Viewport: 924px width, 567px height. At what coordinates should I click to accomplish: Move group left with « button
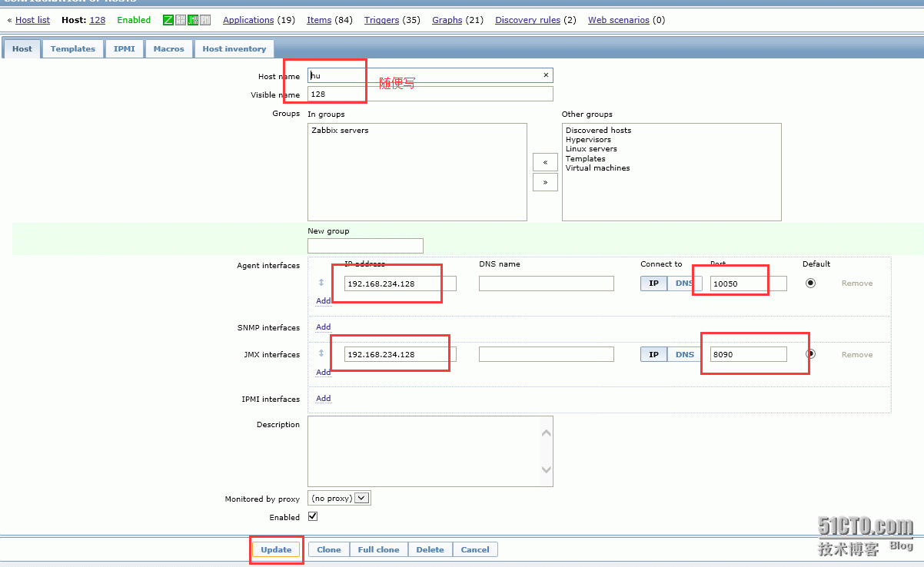pos(545,162)
